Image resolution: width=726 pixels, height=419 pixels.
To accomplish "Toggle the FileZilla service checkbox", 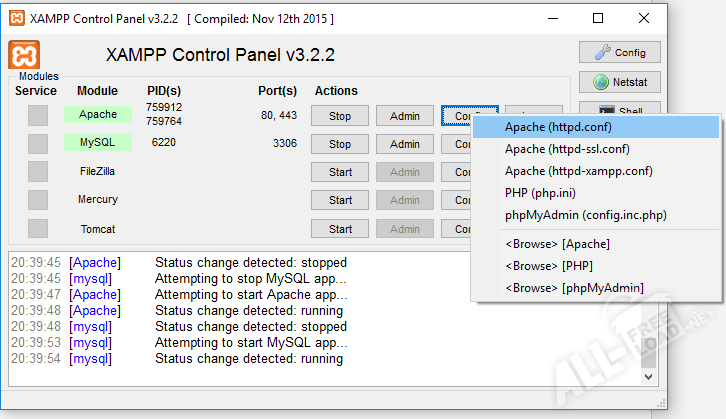I will tap(38, 172).
